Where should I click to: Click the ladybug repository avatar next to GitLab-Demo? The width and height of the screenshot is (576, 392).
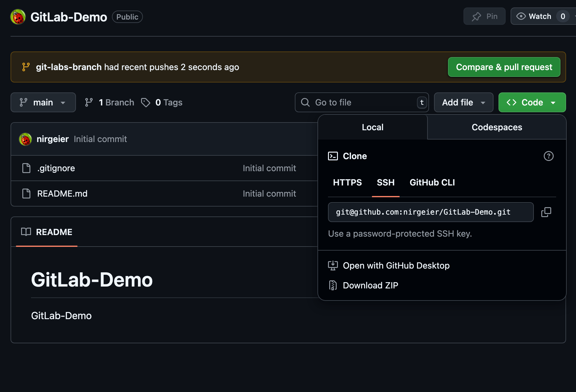(18, 17)
